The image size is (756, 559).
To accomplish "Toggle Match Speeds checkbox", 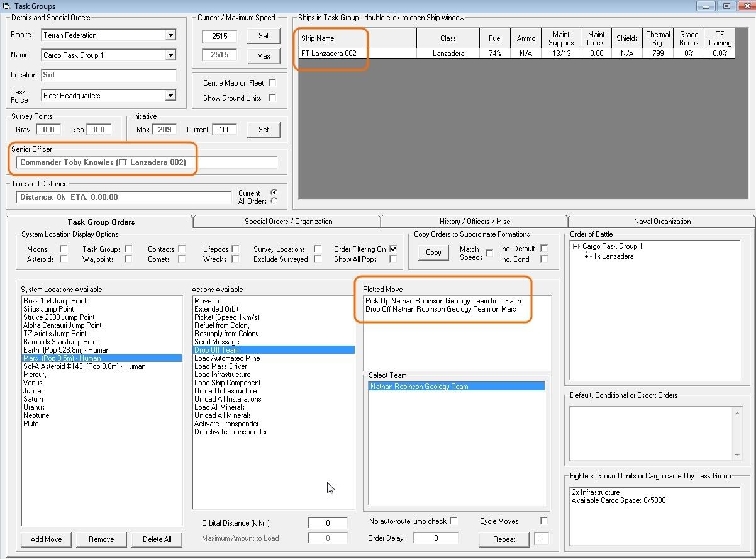I will coord(489,253).
